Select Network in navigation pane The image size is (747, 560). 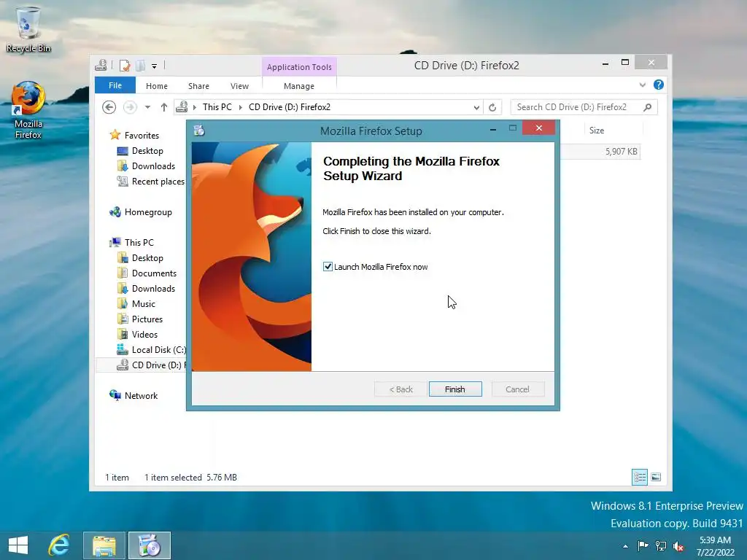click(141, 395)
